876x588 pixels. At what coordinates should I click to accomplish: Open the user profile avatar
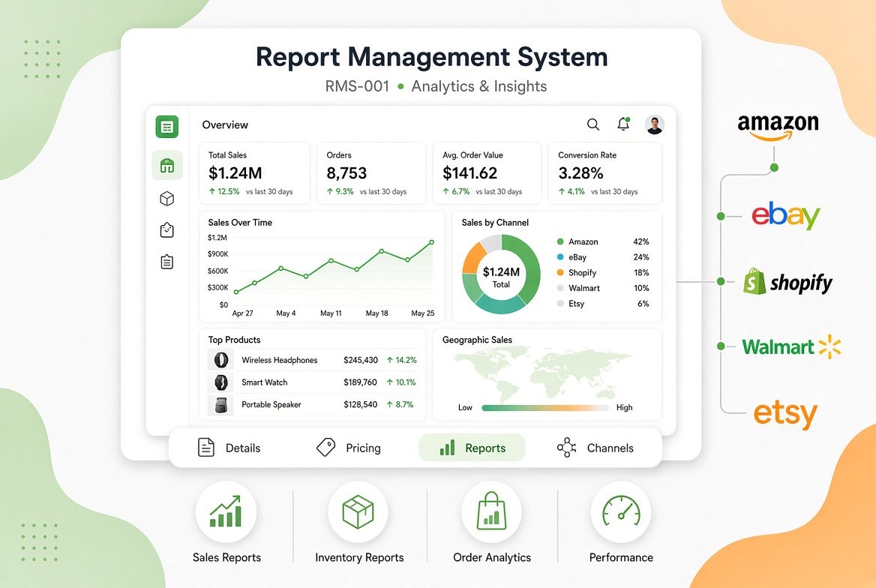pyautogui.click(x=654, y=124)
